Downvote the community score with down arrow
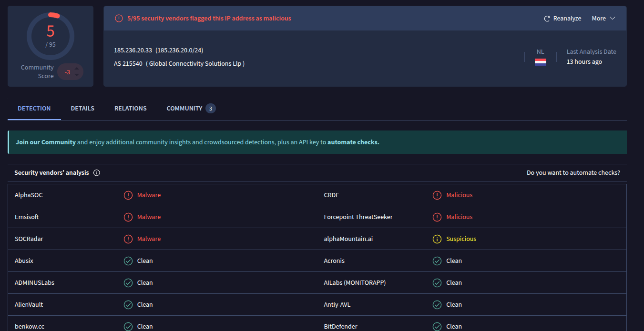644x331 pixels. point(77,75)
